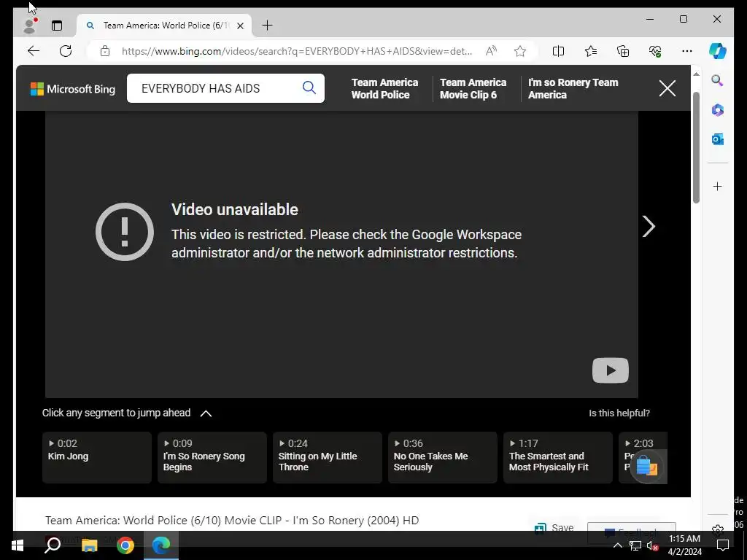Show hidden system tray icons

[617, 545]
